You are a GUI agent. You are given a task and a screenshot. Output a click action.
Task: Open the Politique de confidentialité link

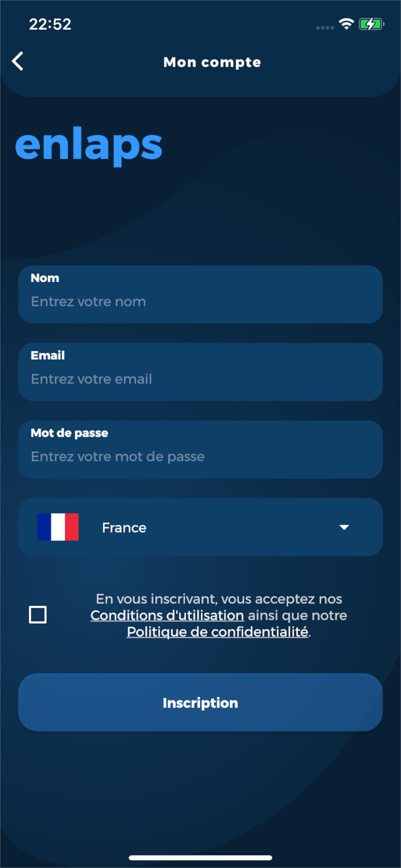[217, 632]
